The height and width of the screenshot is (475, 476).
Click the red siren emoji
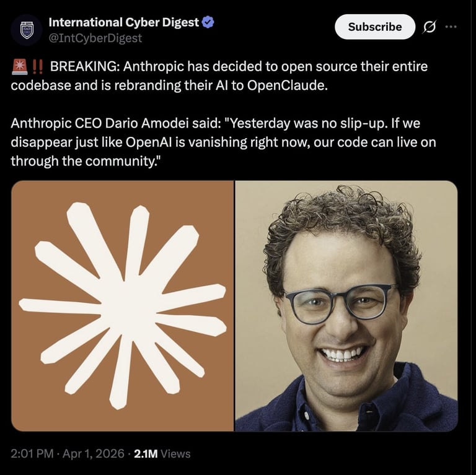19,66
